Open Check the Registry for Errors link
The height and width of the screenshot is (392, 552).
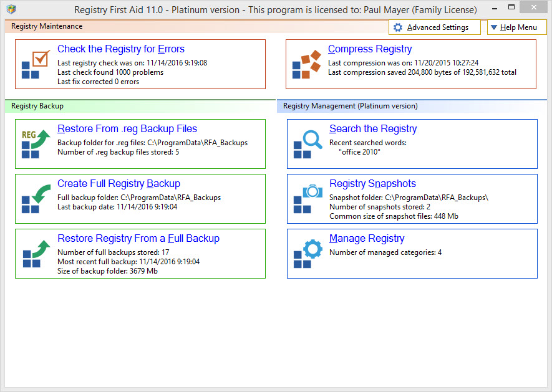121,49
